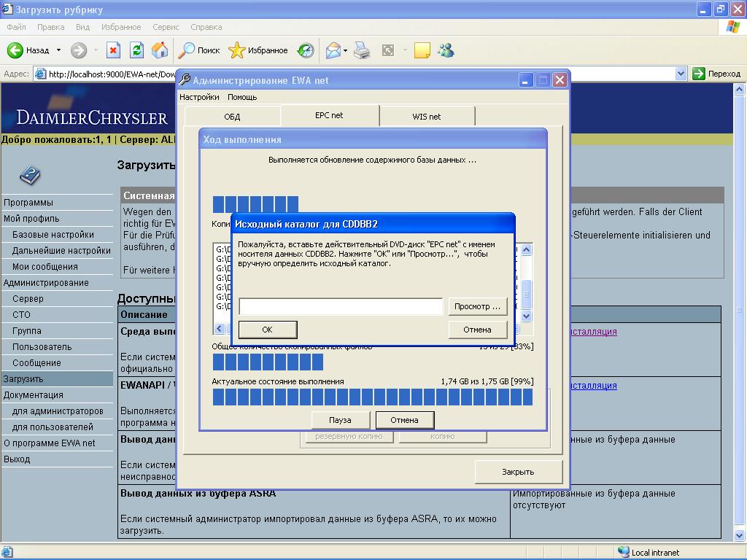This screenshot has width=747, height=560.
Task: Open Документация in the sidebar
Action: point(33,395)
